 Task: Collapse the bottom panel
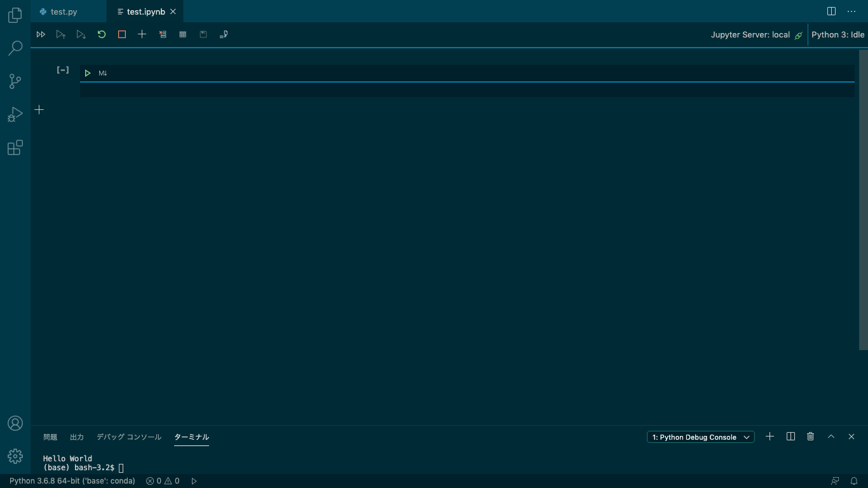pyautogui.click(x=831, y=437)
